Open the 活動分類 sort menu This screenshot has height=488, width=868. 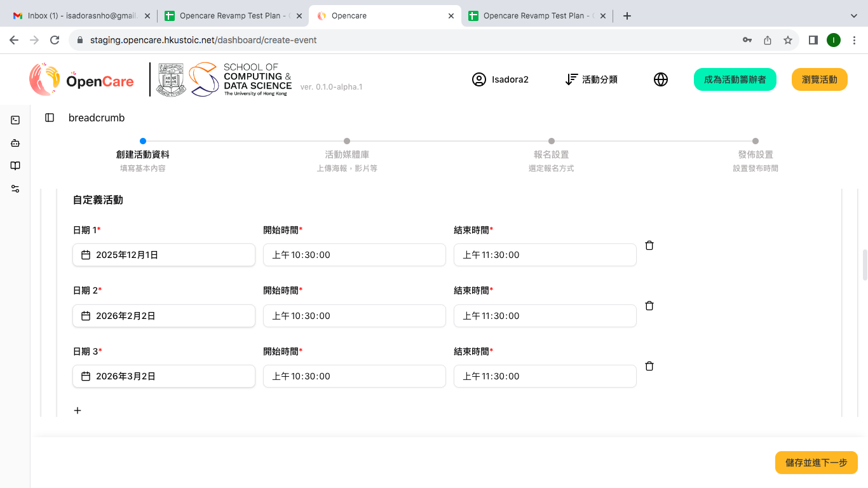point(592,79)
